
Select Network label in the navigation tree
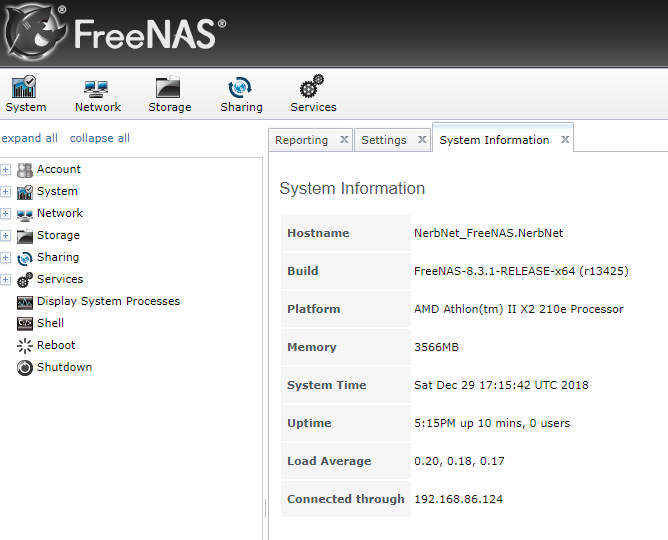(60, 213)
